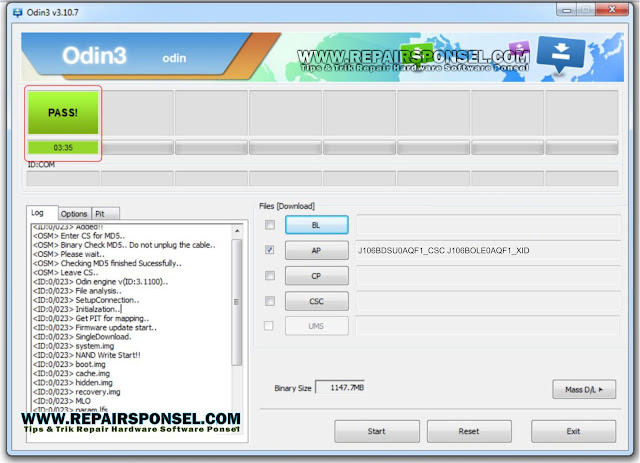The image size is (640, 463).
Task: Exit the Odin3 application
Action: 573,431
